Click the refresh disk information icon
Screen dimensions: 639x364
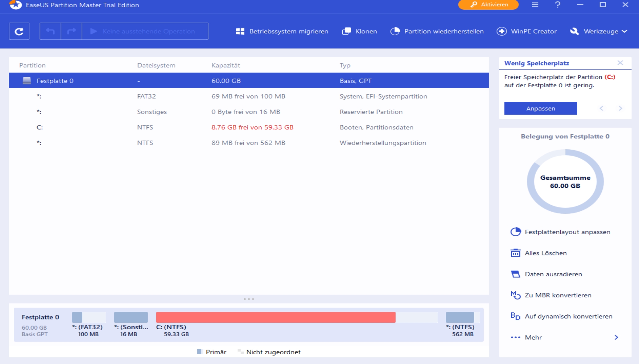point(19,31)
